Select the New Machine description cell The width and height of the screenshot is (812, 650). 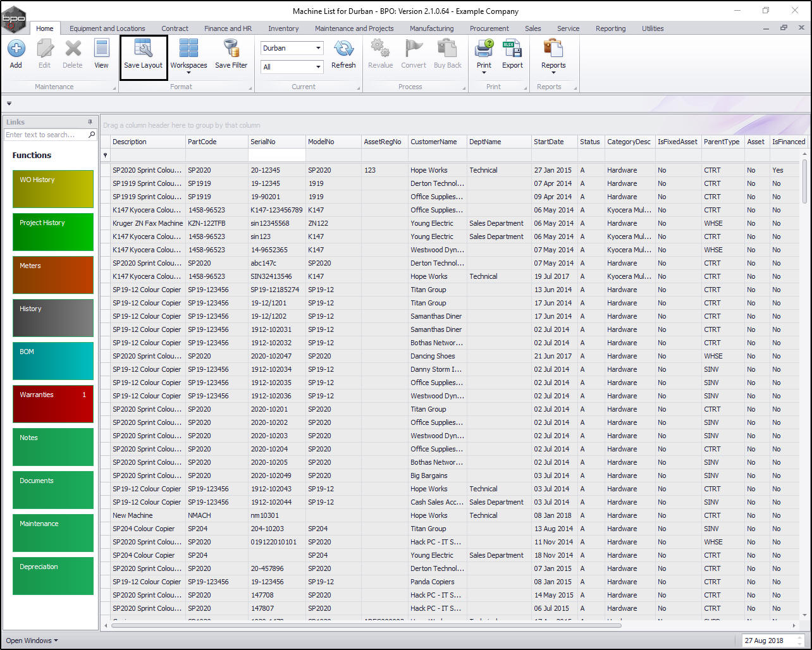pyautogui.click(x=147, y=515)
